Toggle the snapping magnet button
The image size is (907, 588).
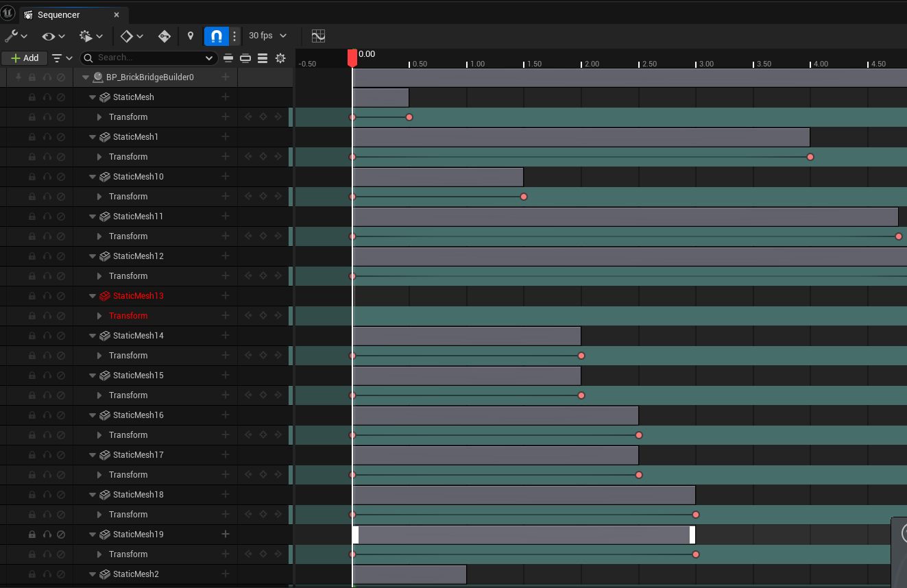pyautogui.click(x=217, y=36)
